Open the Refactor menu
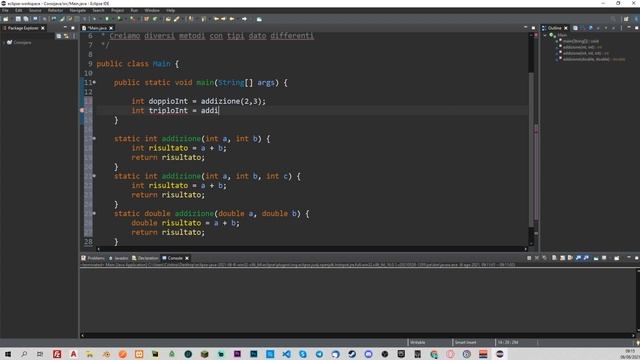640x360 pixels. point(56,10)
